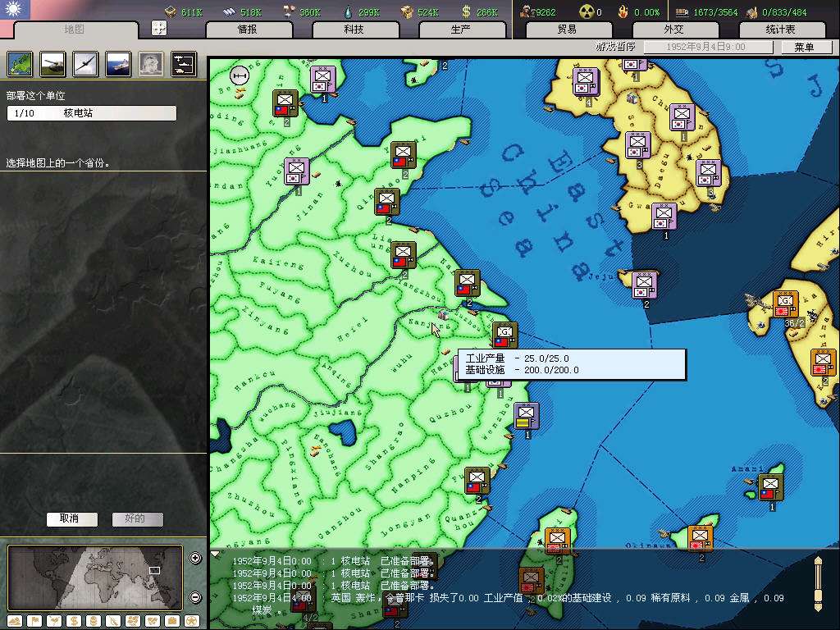840x630 pixels.
Task: Collapse the message log using its triangle
Action: (x=215, y=554)
